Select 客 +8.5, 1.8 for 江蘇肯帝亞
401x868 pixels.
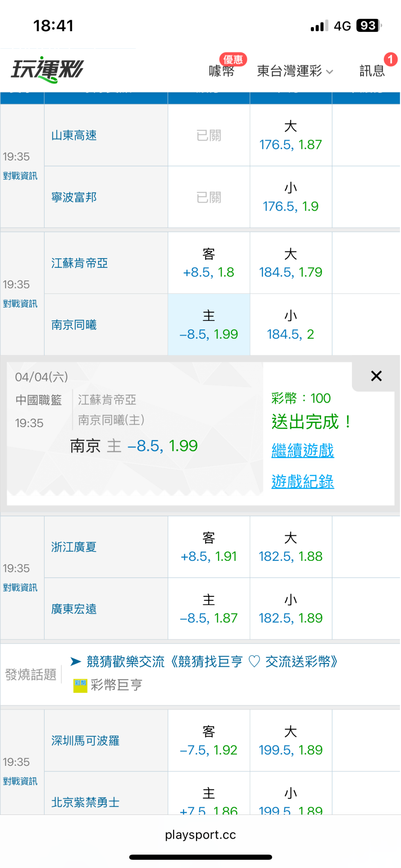click(x=209, y=263)
